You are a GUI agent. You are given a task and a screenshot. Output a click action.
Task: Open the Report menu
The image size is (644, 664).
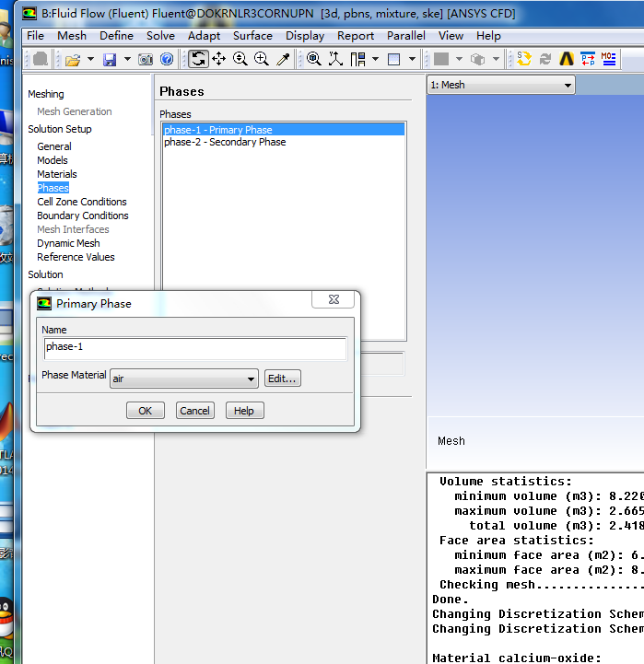[356, 36]
